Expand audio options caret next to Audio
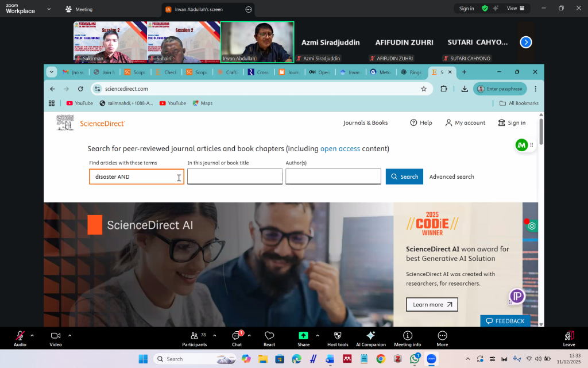 (x=32, y=335)
